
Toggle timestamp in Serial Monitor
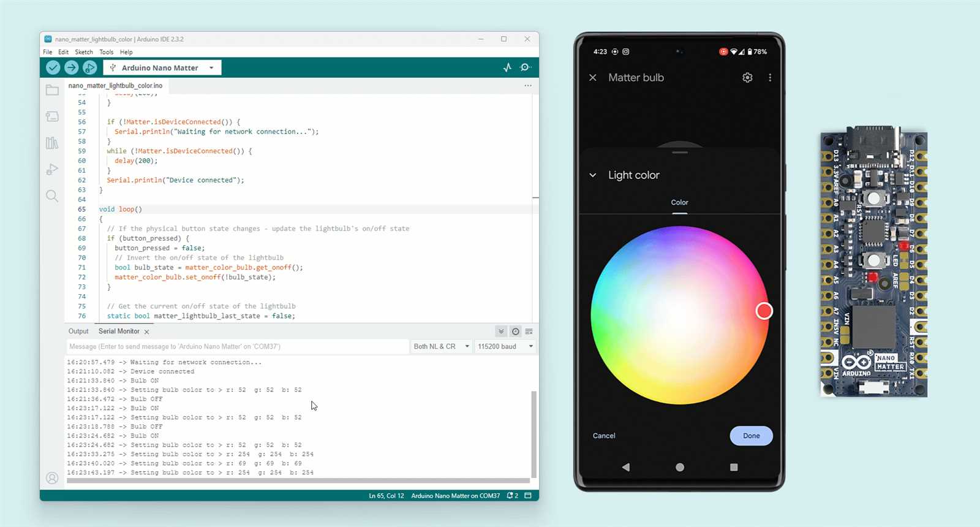pyautogui.click(x=516, y=332)
